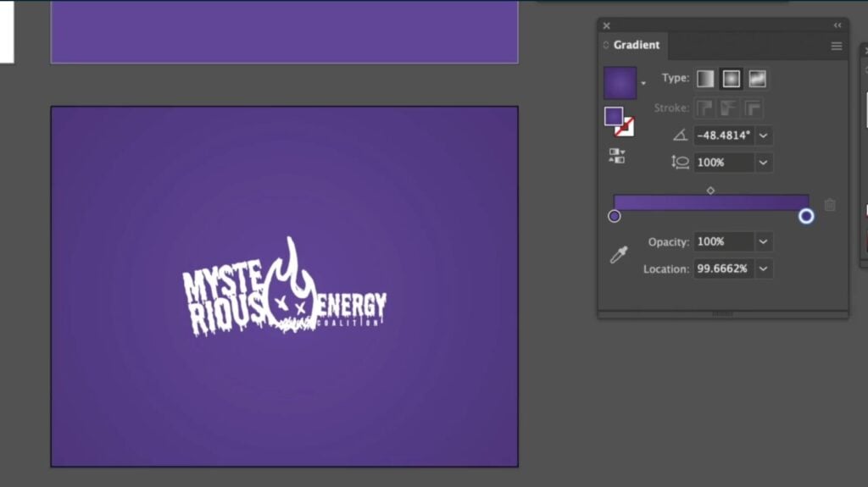Open the Opacity dropdown

[x=764, y=242]
